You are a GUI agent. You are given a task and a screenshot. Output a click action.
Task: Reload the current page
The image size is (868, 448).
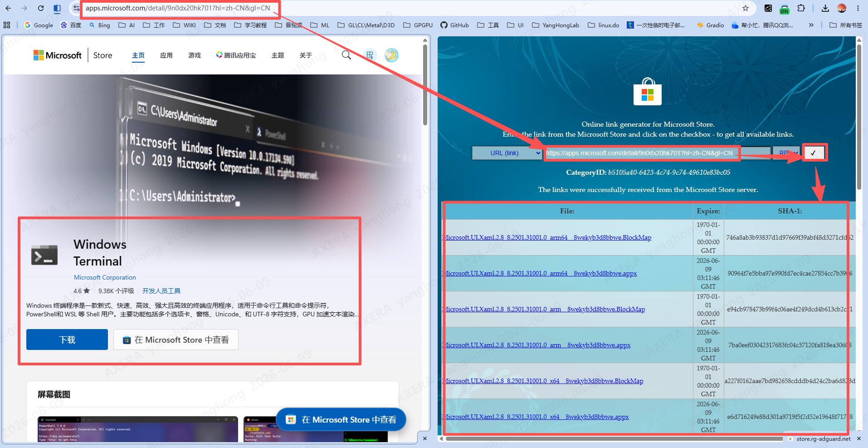[x=41, y=8]
